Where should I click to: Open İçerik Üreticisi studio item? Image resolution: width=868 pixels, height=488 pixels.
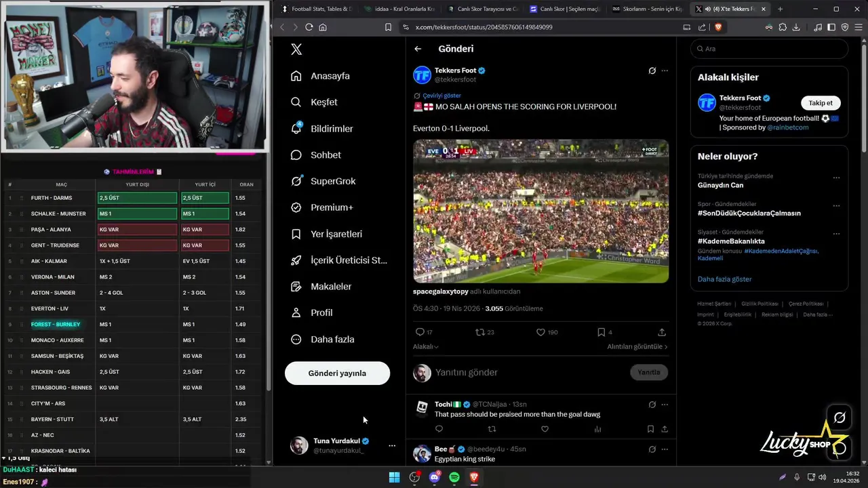pyautogui.click(x=339, y=260)
